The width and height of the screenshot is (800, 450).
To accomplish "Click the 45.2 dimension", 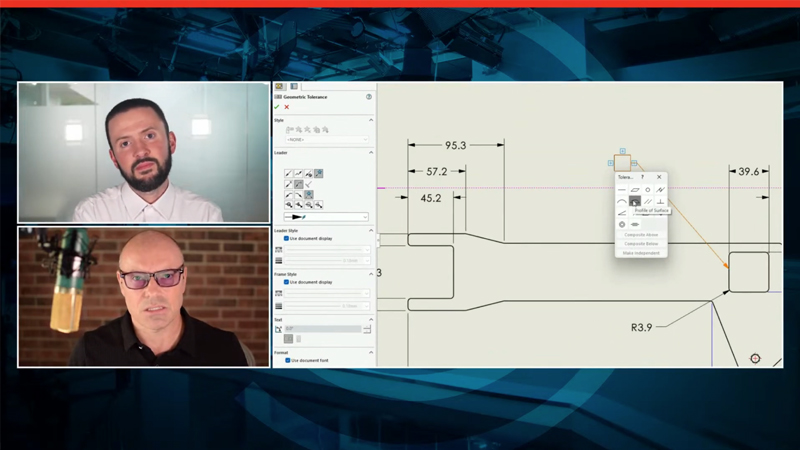I will [431, 198].
